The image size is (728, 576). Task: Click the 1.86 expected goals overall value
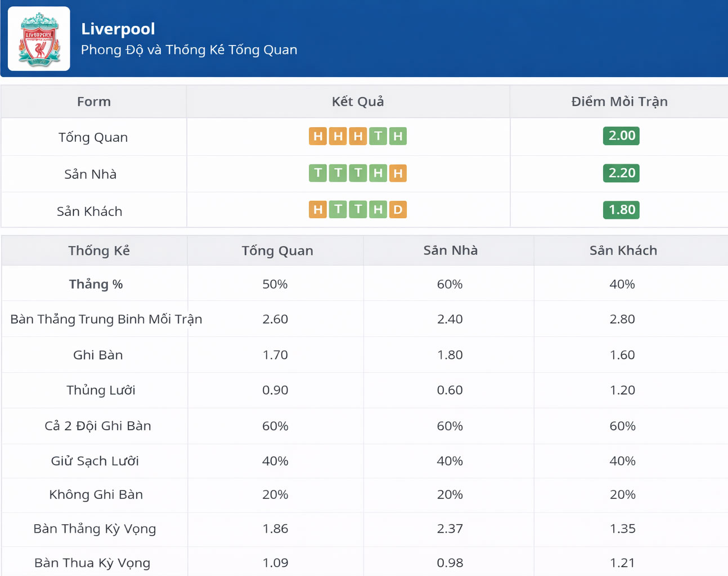275,529
